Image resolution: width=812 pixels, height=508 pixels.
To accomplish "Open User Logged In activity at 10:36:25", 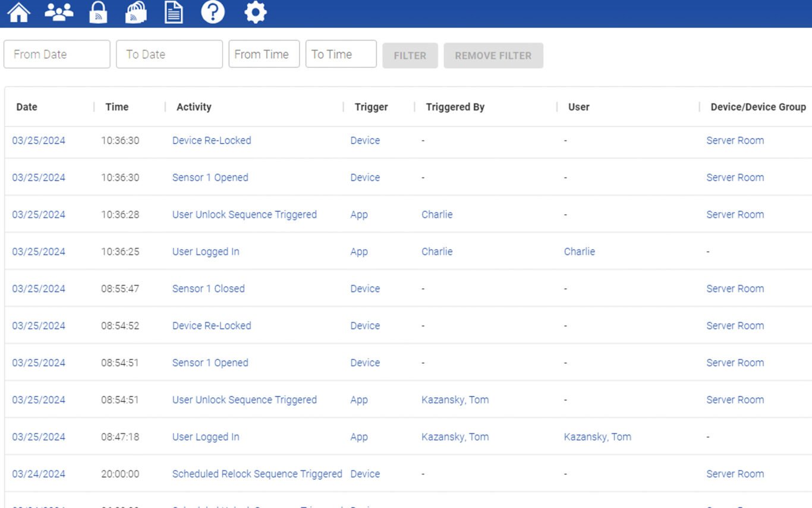I will coord(206,252).
